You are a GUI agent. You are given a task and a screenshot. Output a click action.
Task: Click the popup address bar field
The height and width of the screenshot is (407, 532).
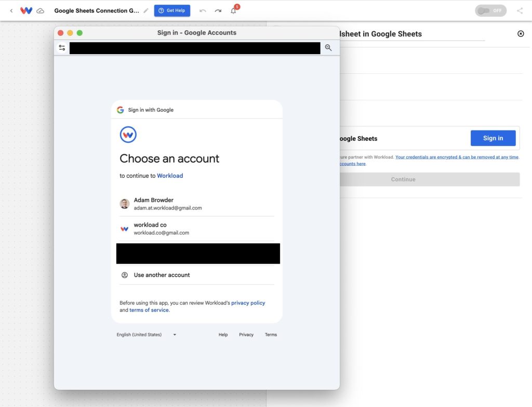pyautogui.click(x=195, y=48)
